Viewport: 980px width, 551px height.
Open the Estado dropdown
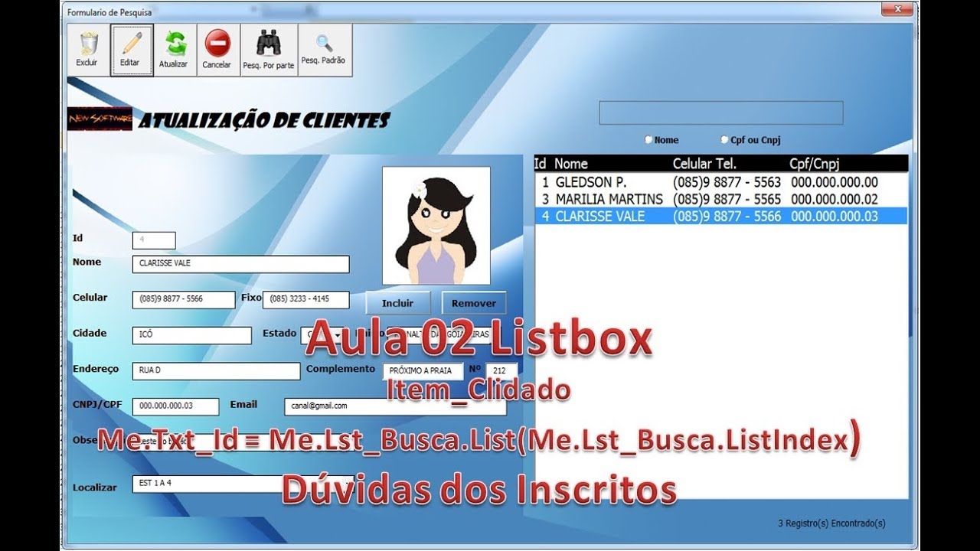(x=337, y=335)
